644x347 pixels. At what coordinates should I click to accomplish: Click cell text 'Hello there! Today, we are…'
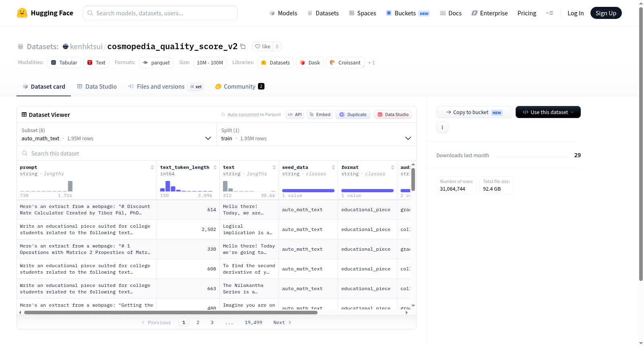[x=249, y=210]
